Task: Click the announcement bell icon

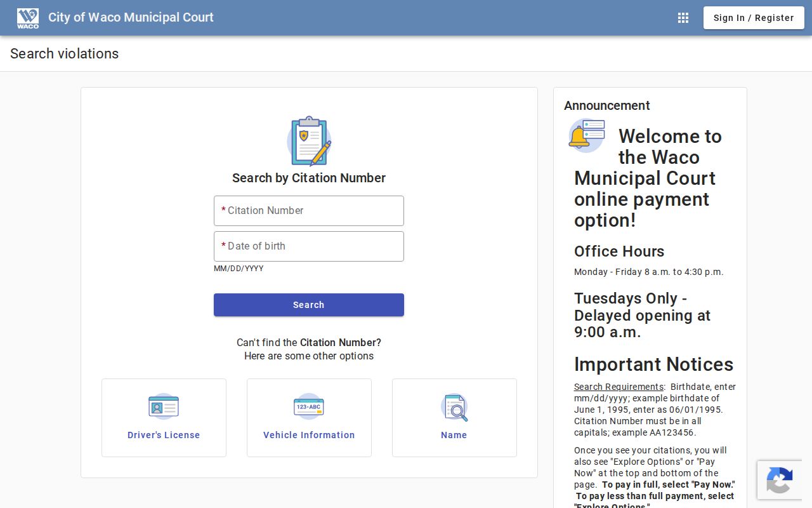Action: click(587, 135)
